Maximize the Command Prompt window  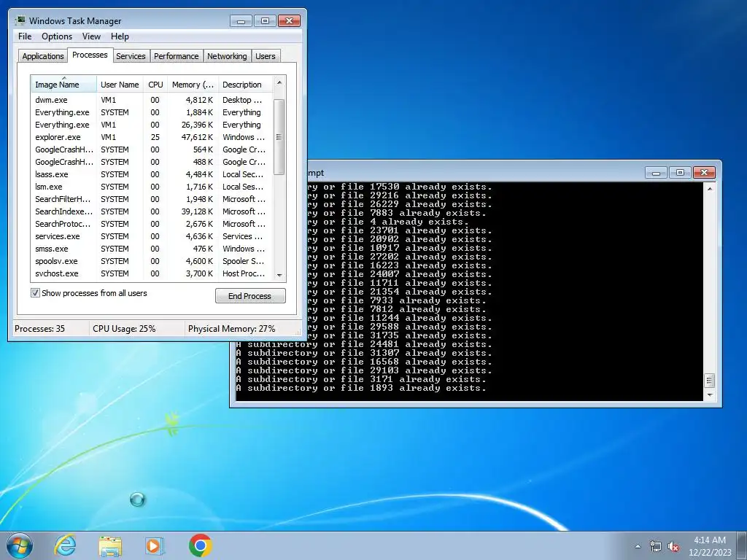681,172
